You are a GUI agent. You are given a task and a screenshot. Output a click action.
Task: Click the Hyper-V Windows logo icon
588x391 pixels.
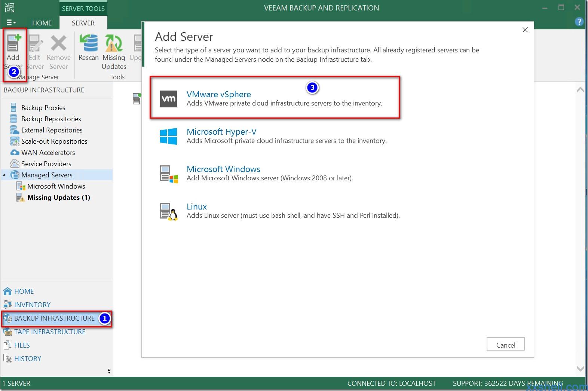coord(168,136)
